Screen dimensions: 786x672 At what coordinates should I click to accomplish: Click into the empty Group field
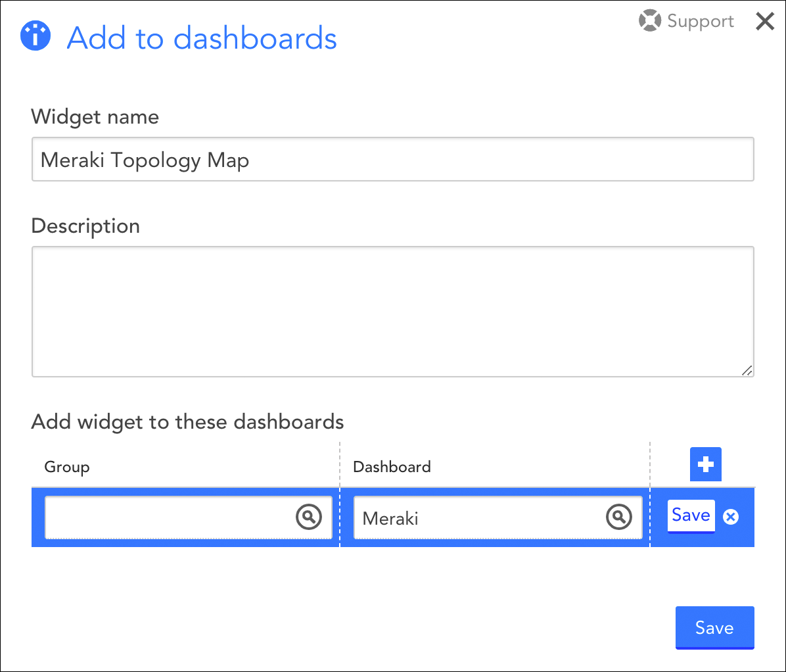[168, 518]
